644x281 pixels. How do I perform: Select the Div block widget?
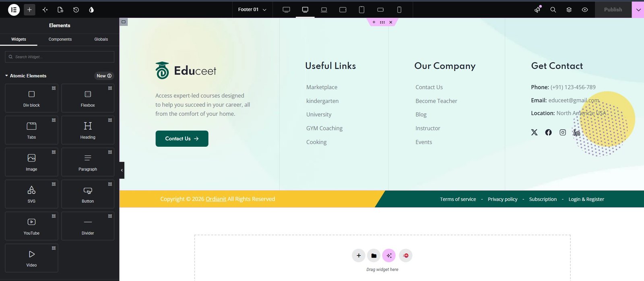tap(31, 98)
